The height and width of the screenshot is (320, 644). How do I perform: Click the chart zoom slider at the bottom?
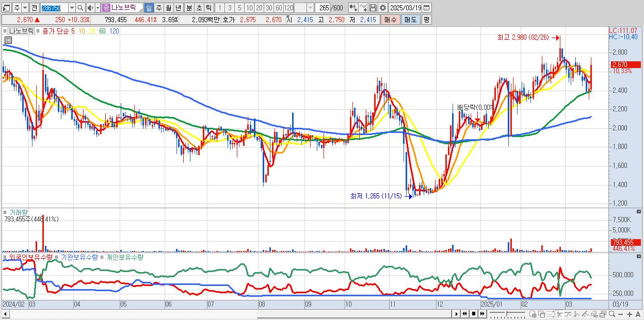coord(507,314)
